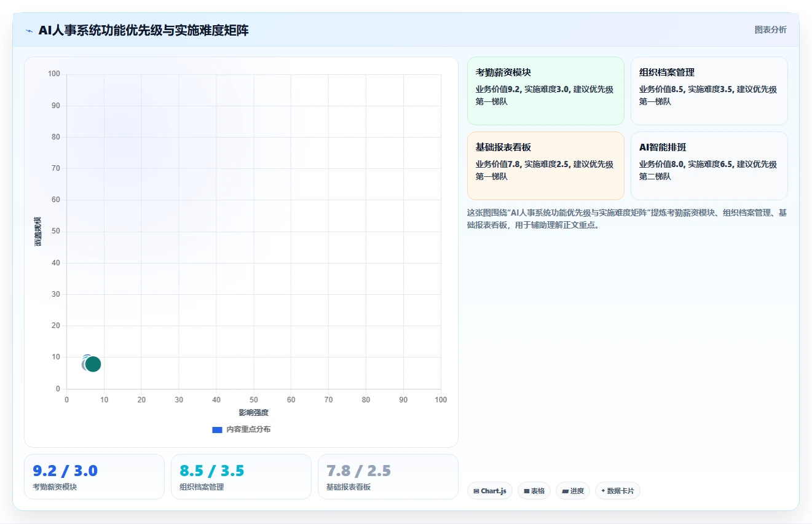This screenshot has width=812, height=524.
Task: Click the lightning icon beside the page title
Action: [x=29, y=31]
